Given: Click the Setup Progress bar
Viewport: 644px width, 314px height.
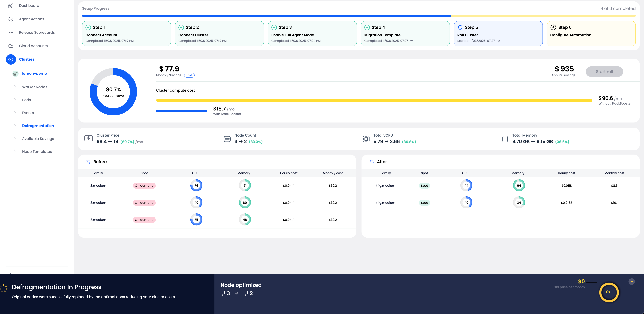Looking at the screenshot, I should 359,16.
